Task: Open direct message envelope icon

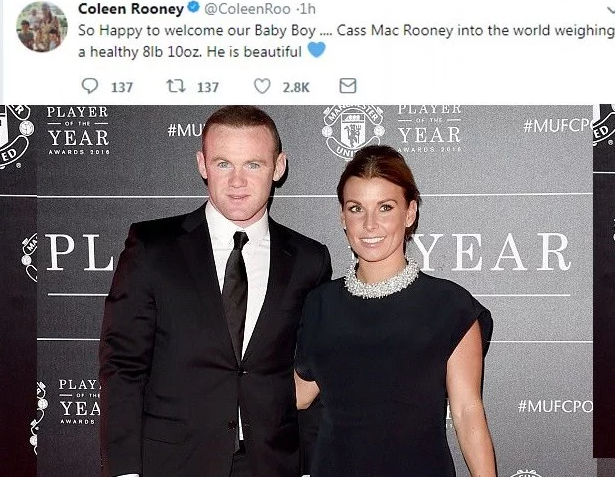Action: [348, 86]
